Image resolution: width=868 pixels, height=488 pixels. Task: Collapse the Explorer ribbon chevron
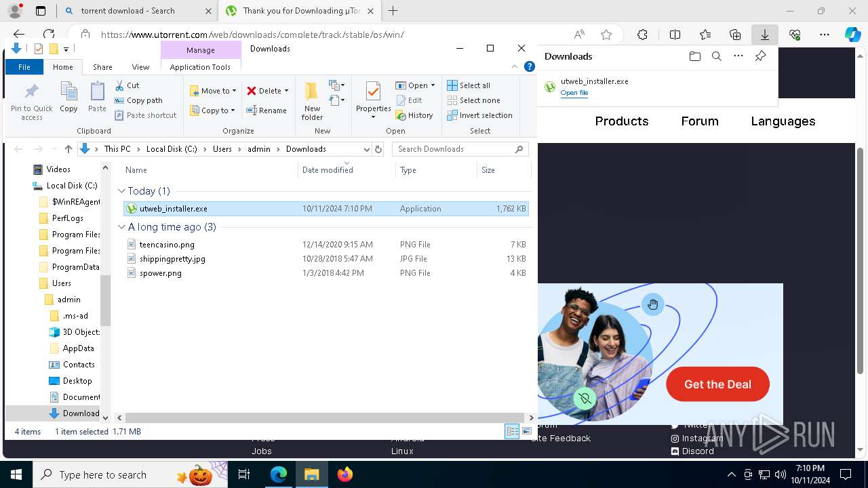coord(515,66)
